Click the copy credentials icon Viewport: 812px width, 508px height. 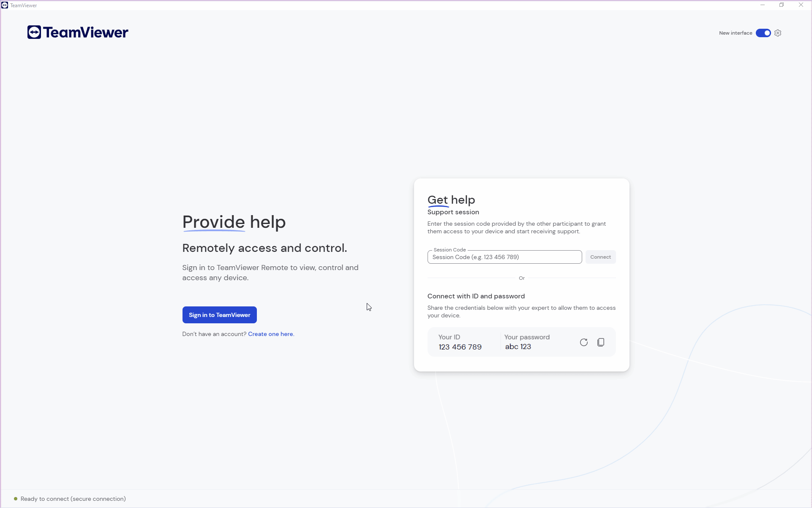tap(601, 342)
